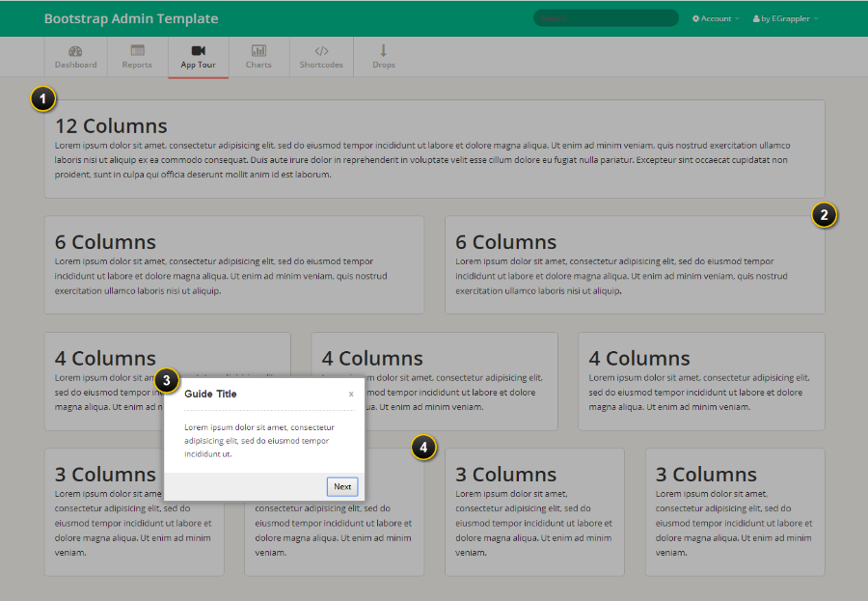This screenshot has height=601, width=868.
Task: Go to the Shortcodes code-bracket tab
Action: point(321,57)
